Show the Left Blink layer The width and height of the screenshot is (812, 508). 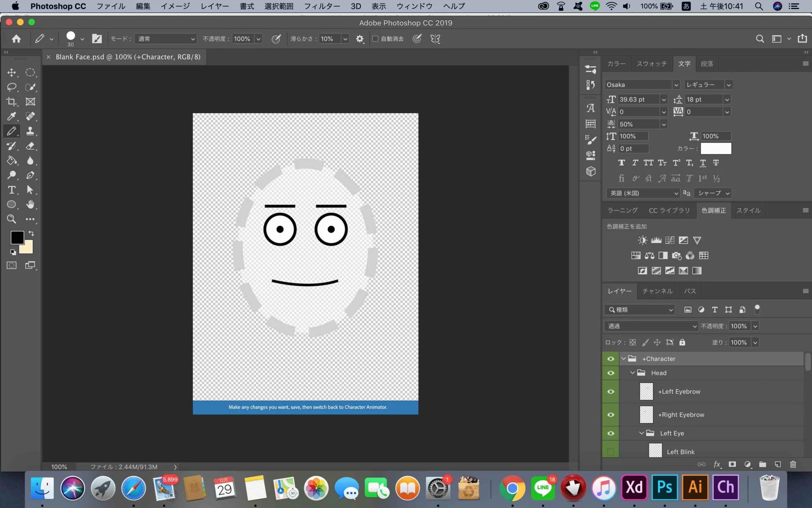(x=611, y=452)
